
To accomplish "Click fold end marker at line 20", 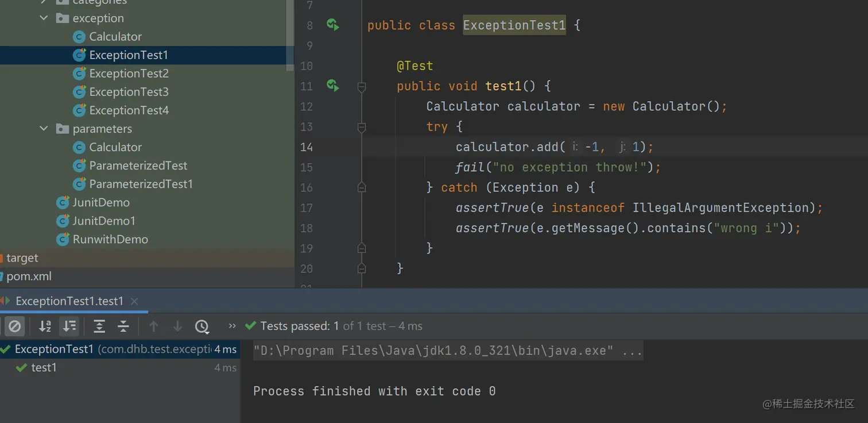I will click(362, 268).
